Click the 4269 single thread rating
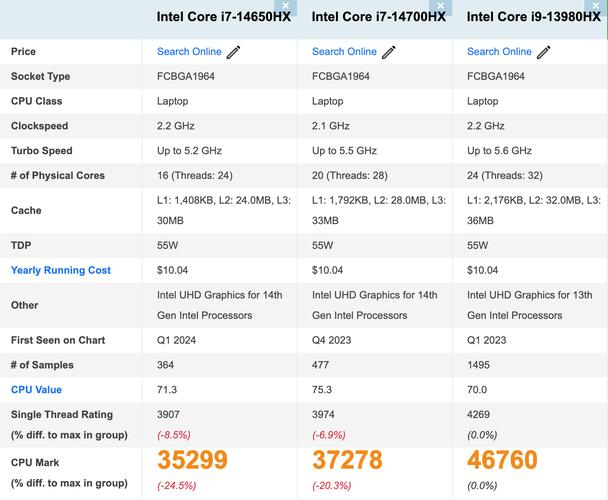 (480, 415)
